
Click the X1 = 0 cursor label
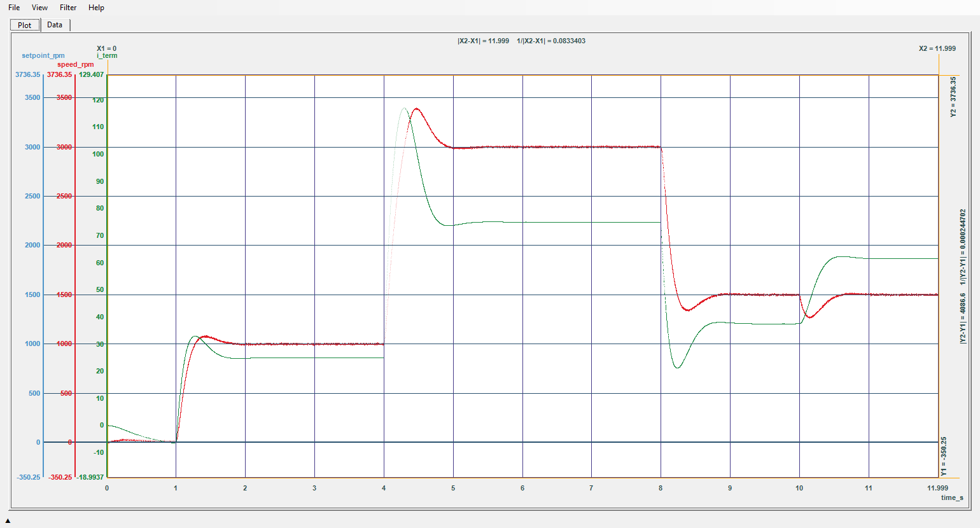[106, 48]
